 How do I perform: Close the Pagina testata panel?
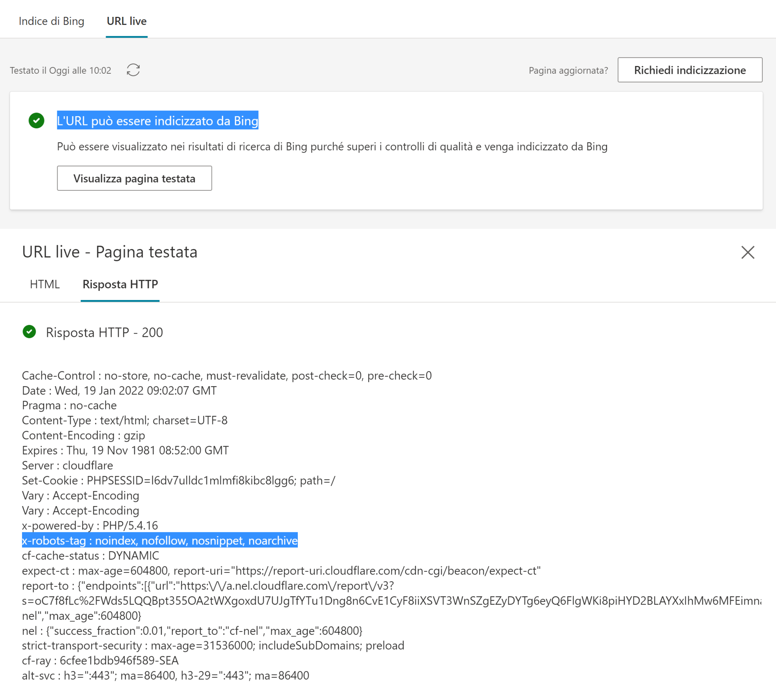[x=747, y=252]
